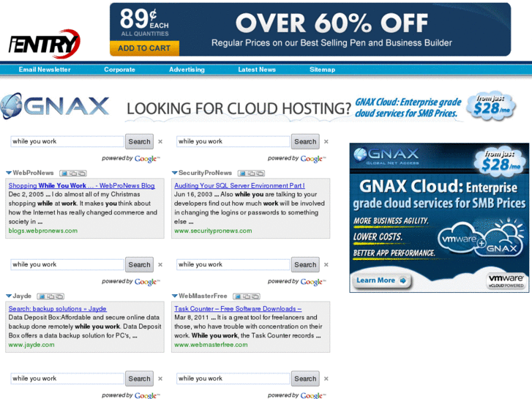Show more results icon for SecurityProNews
The width and height of the screenshot is (532, 399).
(x=251, y=174)
